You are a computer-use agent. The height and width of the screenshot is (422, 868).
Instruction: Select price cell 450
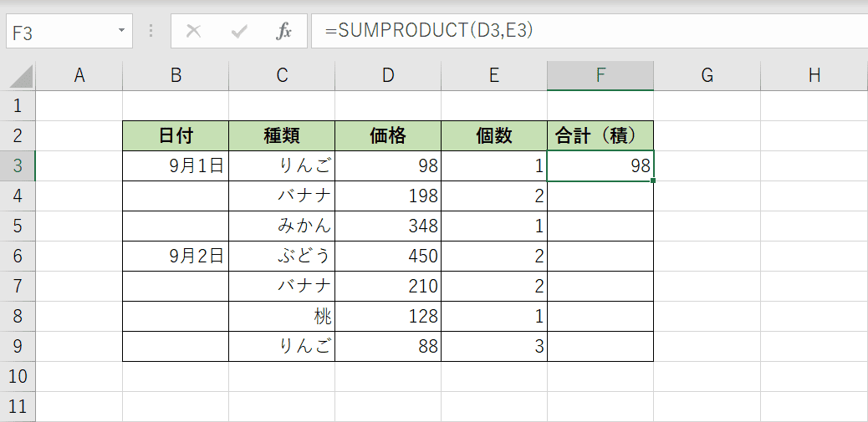coord(388,256)
